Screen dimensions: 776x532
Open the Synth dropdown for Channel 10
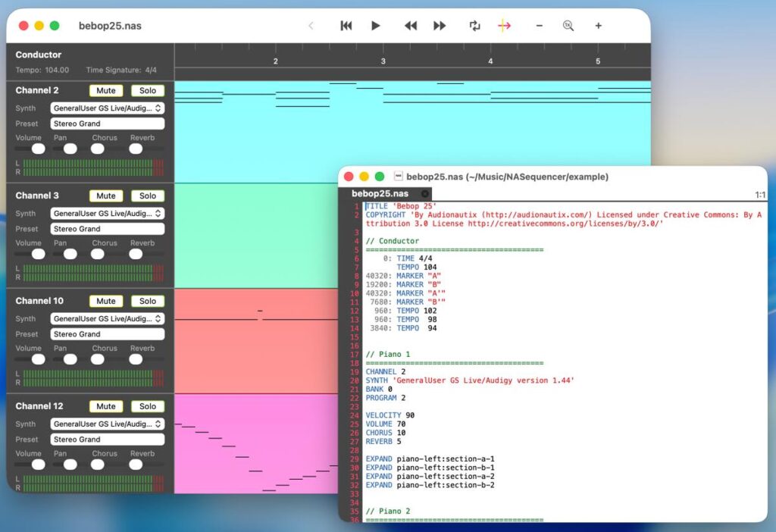108,319
